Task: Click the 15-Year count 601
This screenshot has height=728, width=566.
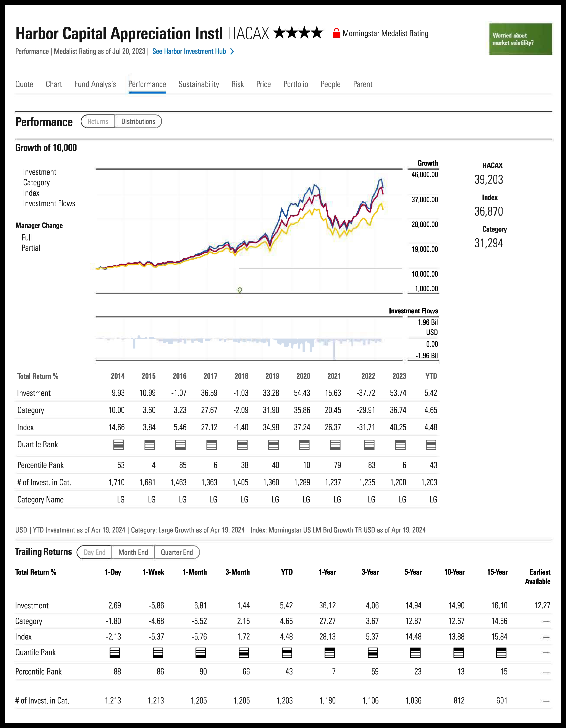Action: click(x=502, y=701)
